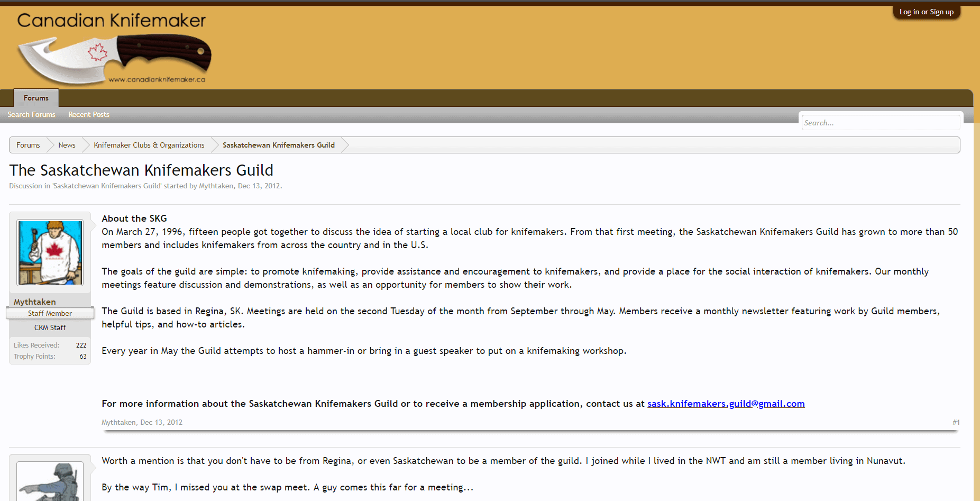Open Mythtaken username under avatar
Screen dimensions: 980x501
pyautogui.click(x=34, y=302)
